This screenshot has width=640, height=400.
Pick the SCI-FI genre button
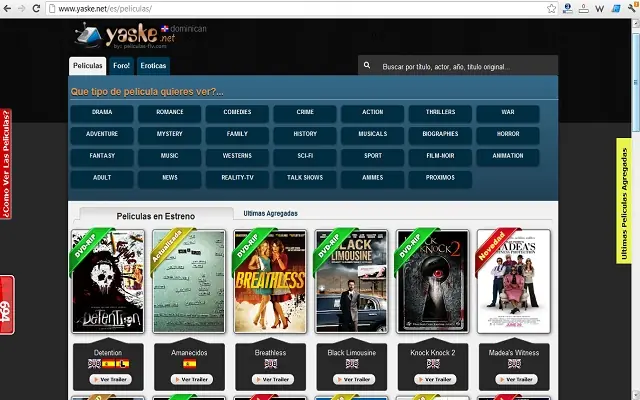point(305,157)
